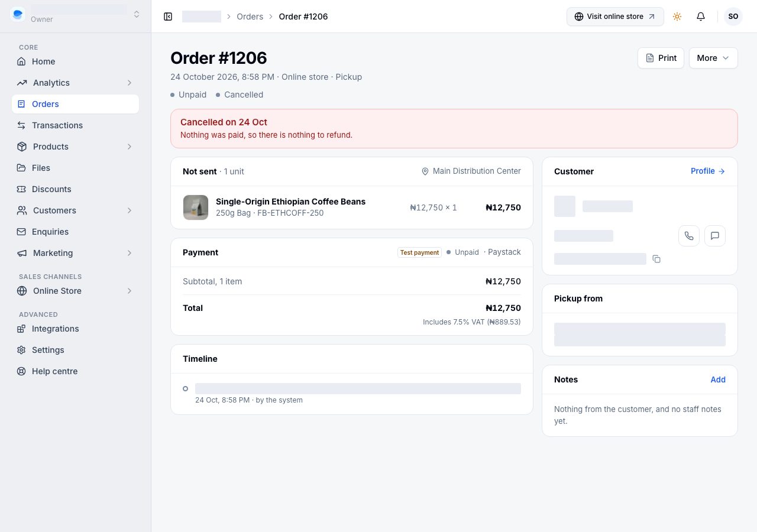The image size is (757, 532).
Task: Click the Integrations icon
Action: point(21,329)
